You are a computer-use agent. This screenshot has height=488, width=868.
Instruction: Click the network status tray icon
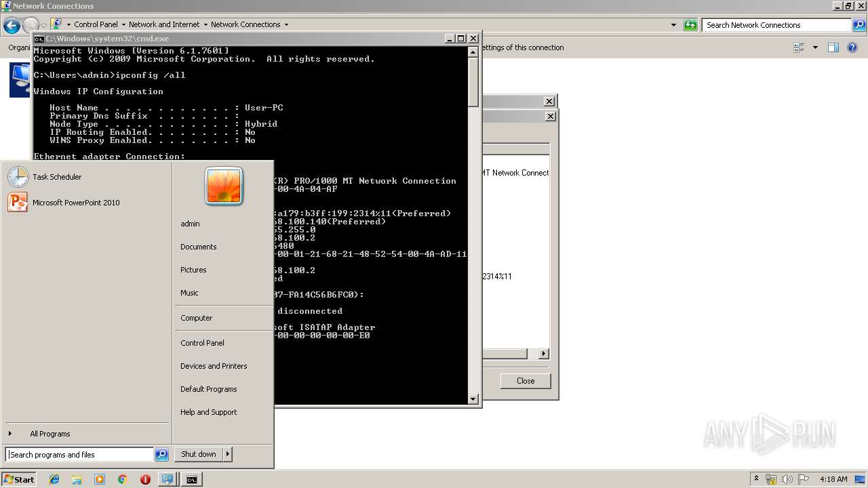click(771, 479)
